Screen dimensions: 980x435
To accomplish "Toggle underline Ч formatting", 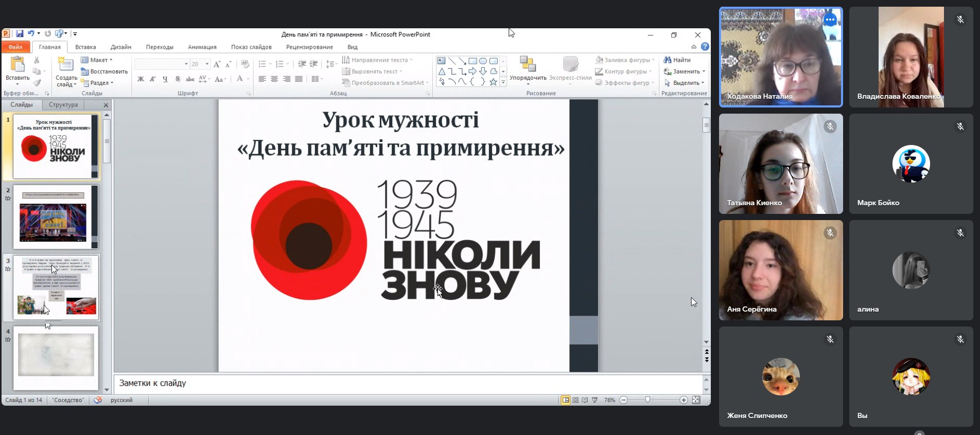I will click(x=165, y=79).
